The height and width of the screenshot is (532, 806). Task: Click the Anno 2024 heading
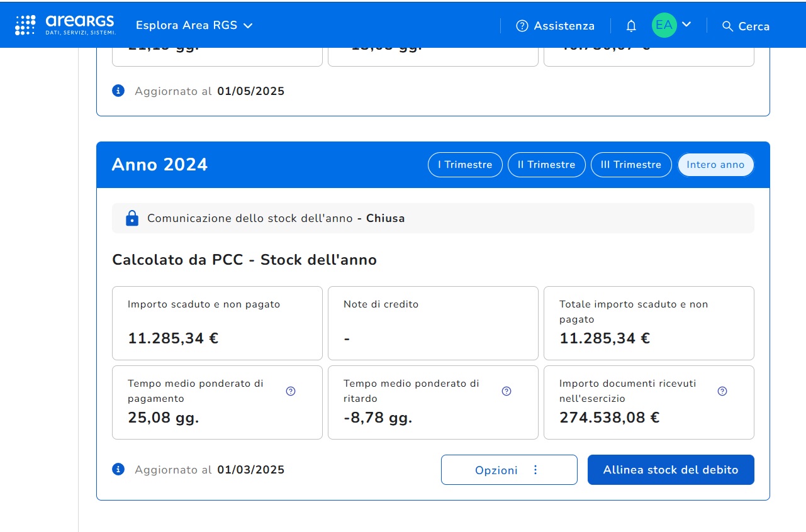160,165
